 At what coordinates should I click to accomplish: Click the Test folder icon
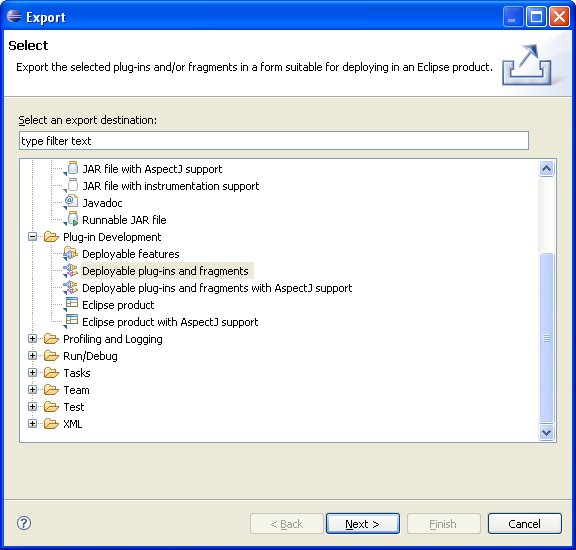(x=51, y=406)
